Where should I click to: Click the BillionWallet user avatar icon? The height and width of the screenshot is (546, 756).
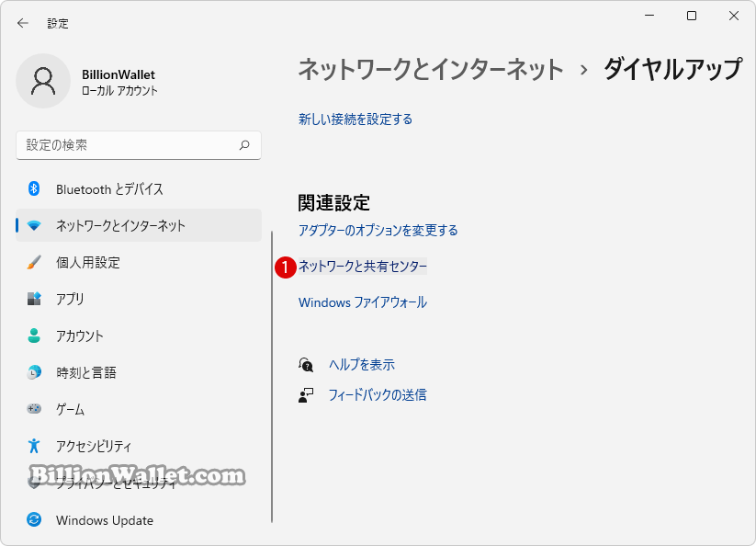click(x=43, y=81)
